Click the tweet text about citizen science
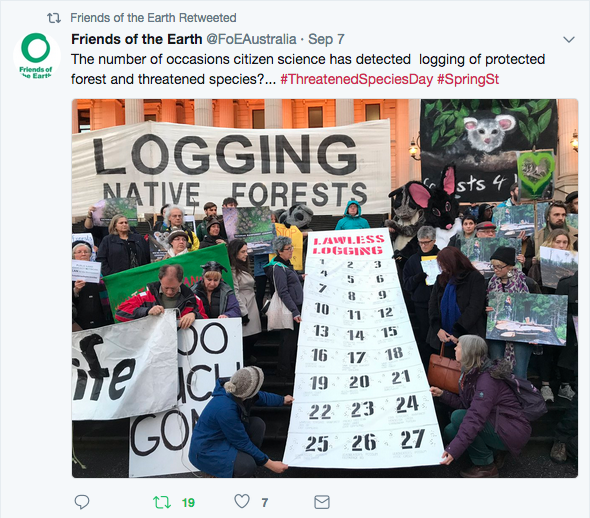Viewport: 590px width, 518px height. (x=308, y=69)
